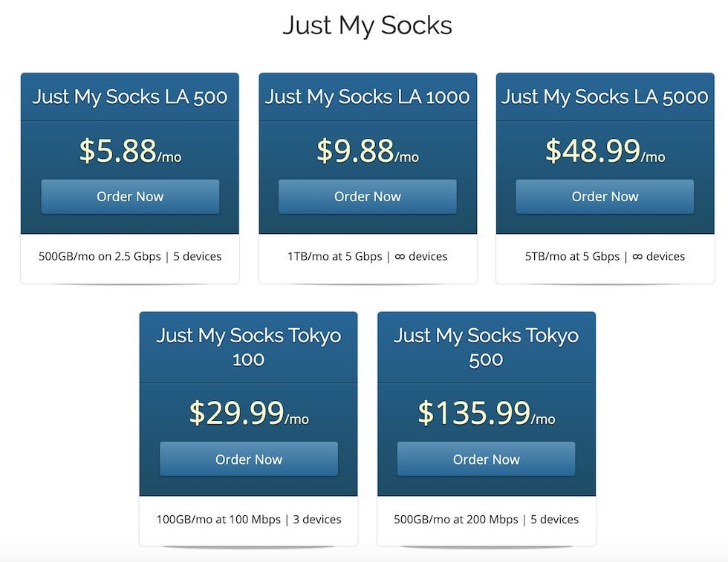Viewport: 728px width, 562px height.
Task: Click the $9.88/mo price
Action: 367,151
